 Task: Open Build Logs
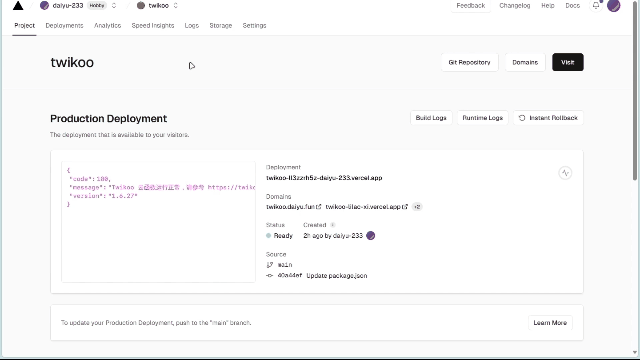tap(431, 118)
